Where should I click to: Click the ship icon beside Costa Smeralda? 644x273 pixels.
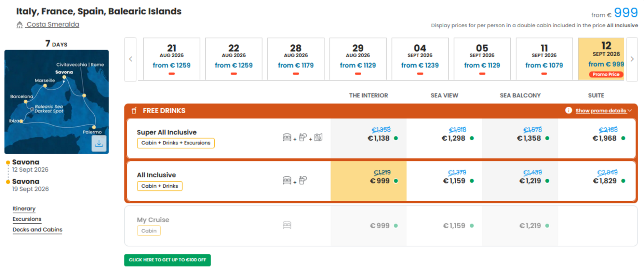point(20,25)
